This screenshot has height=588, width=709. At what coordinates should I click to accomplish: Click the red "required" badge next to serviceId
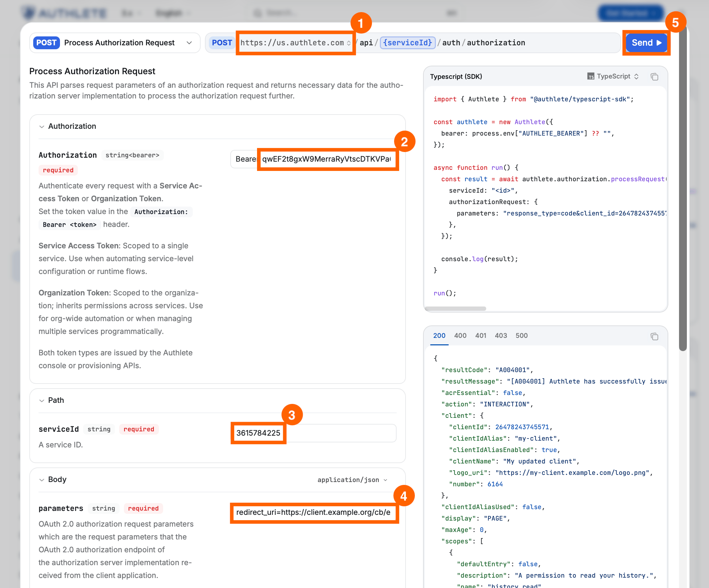tap(139, 429)
